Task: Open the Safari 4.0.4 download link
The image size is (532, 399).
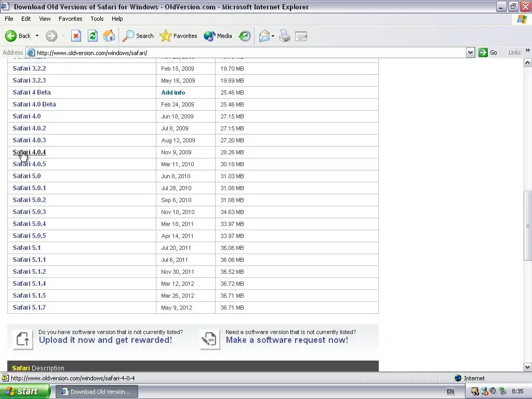Action: coord(29,152)
